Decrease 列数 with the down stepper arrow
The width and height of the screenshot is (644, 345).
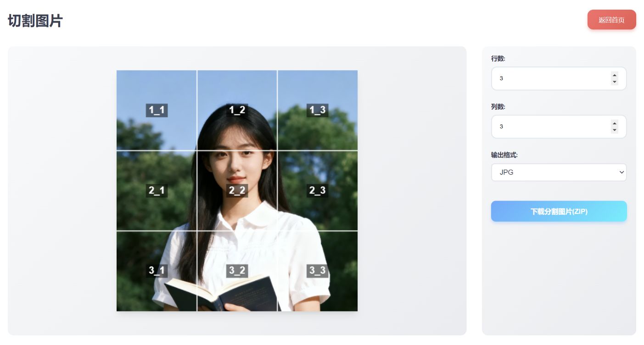pyautogui.click(x=614, y=130)
